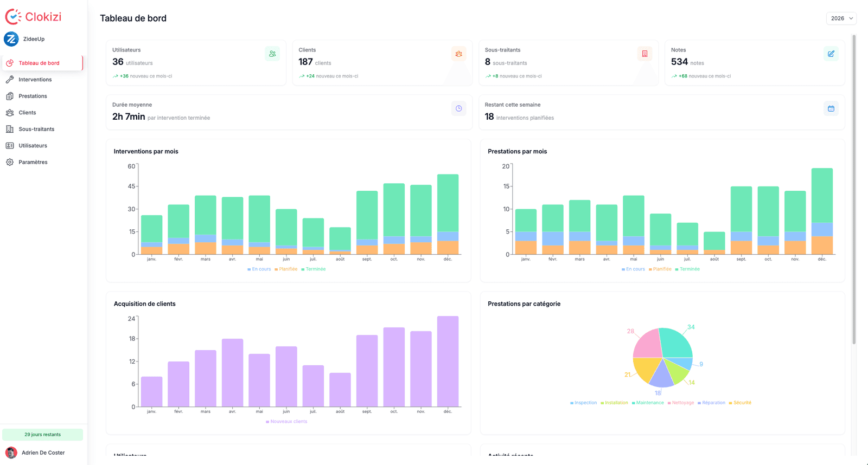The width and height of the screenshot is (868, 465).
Task: Click the Acquisition de clients chart title
Action: coord(144,304)
